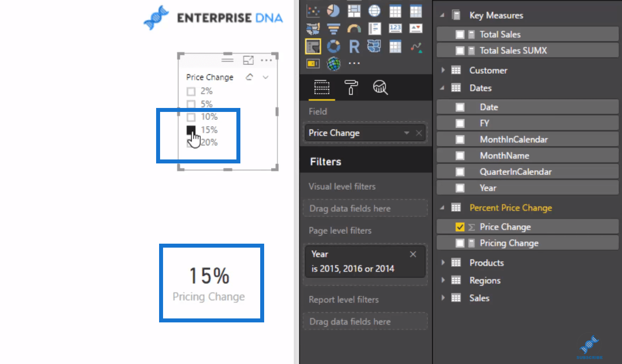The width and height of the screenshot is (622, 364).
Task: Tick the Year field checkbox
Action: (x=460, y=188)
